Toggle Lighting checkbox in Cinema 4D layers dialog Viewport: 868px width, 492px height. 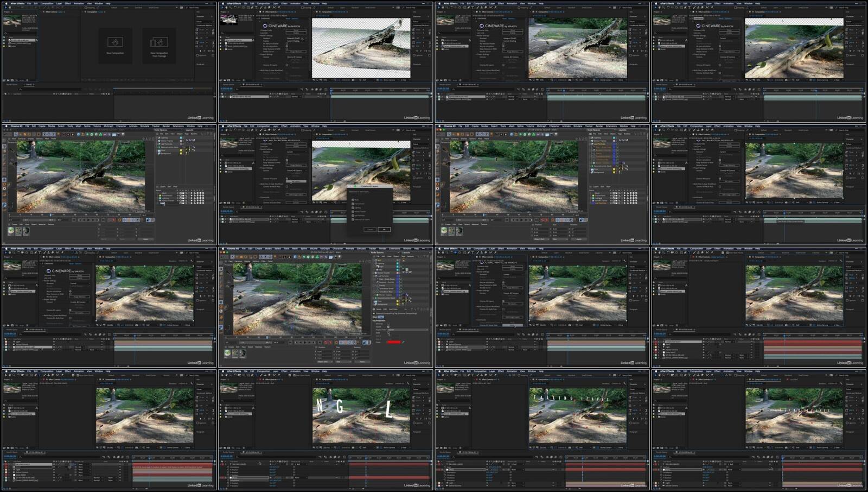353,207
